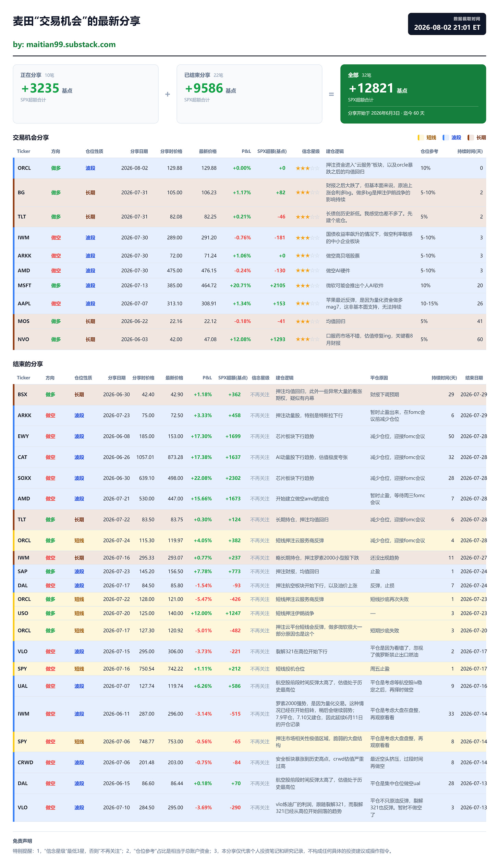Select the AAPL ticker cell

(24, 303)
